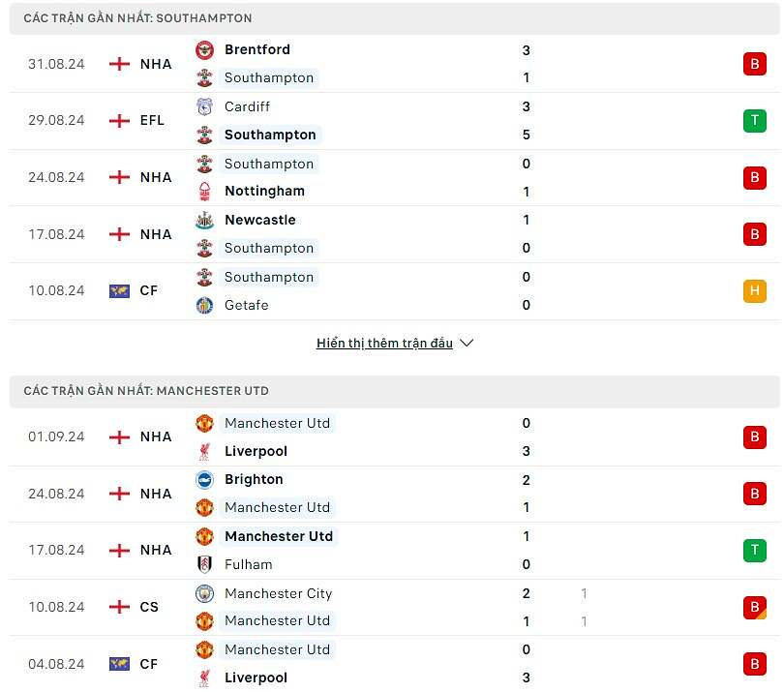Click the green T badge for Fulham match
This screenshot has height=692, width=784.
(x=754, y=551)
